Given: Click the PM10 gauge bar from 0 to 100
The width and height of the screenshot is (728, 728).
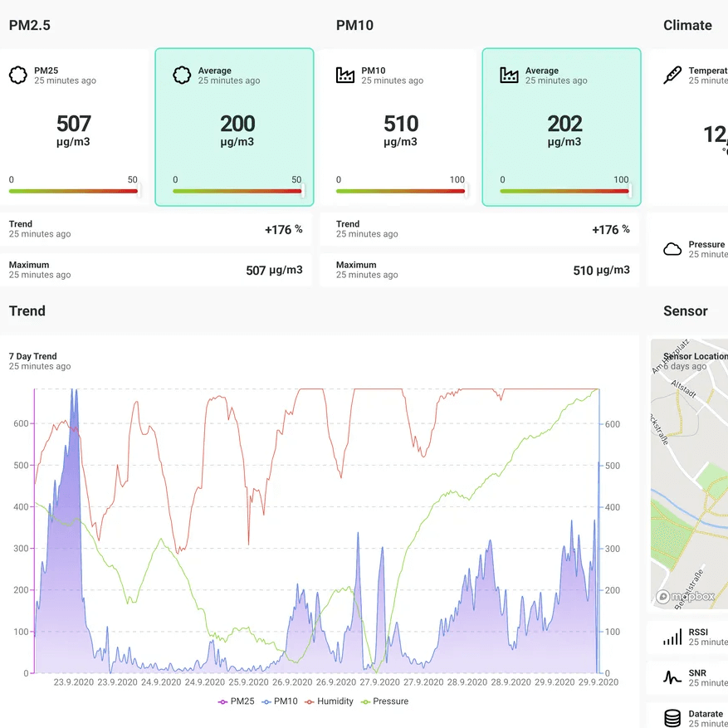Looking at the screenshot, I should 400,191.
